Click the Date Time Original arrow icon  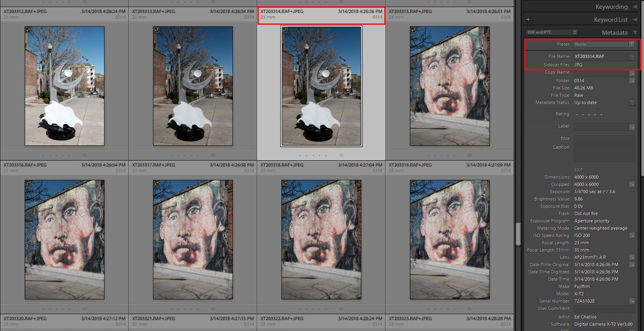(632, 265)
